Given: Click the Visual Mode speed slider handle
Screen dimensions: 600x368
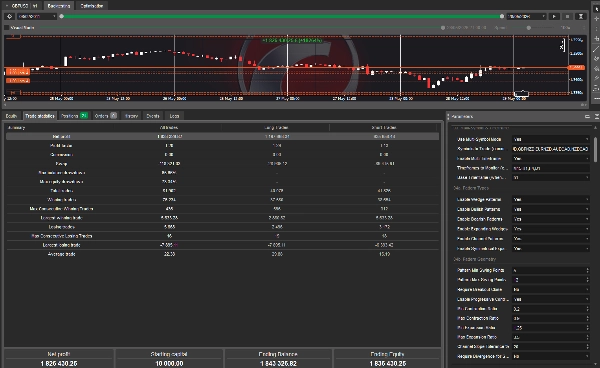Looking at the screenshot, I should [x=528, y=28].
